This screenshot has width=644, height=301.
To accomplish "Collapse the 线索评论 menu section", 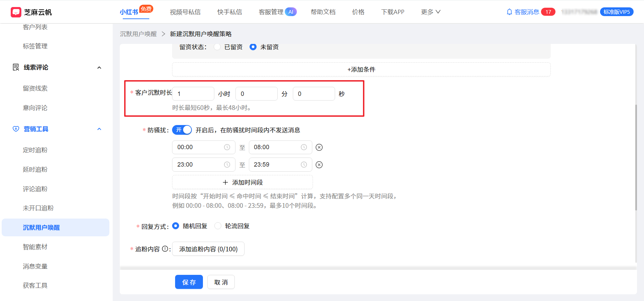I will (x=99, y=68).
